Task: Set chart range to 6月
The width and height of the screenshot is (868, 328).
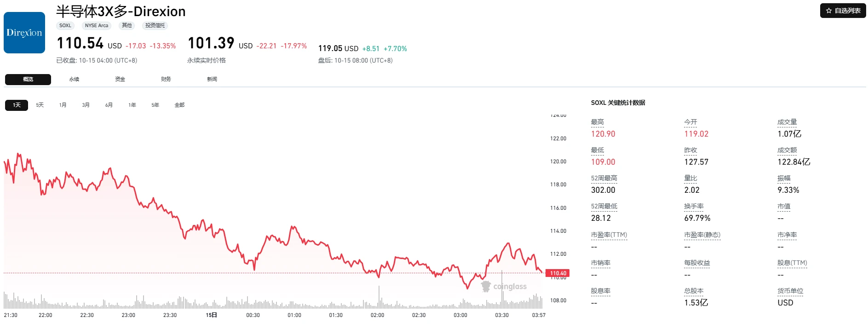Action: pyautogui.click(x=109, y=105)
